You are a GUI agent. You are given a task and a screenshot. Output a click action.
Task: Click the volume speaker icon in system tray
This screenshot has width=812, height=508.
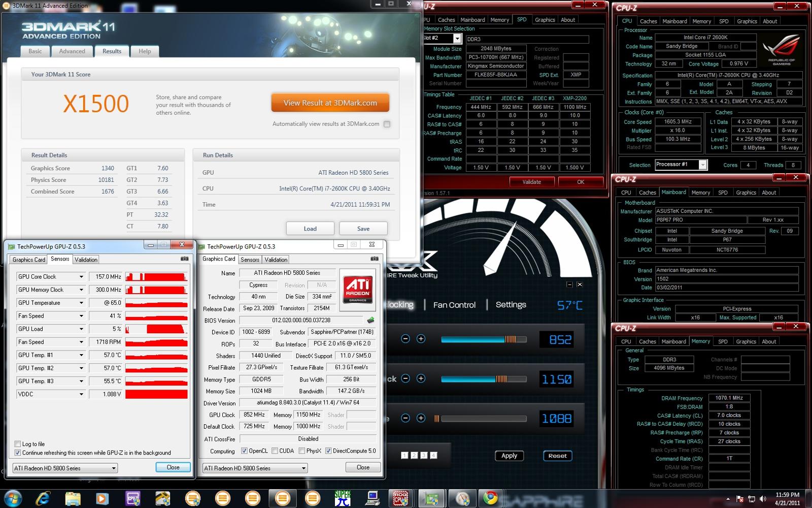pyautogui.click(x=762, y=499)
